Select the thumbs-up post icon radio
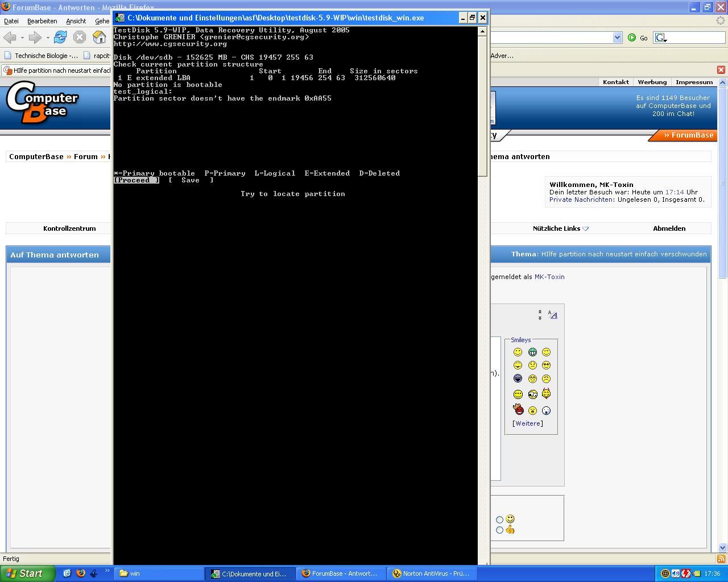 click(499, 530)
